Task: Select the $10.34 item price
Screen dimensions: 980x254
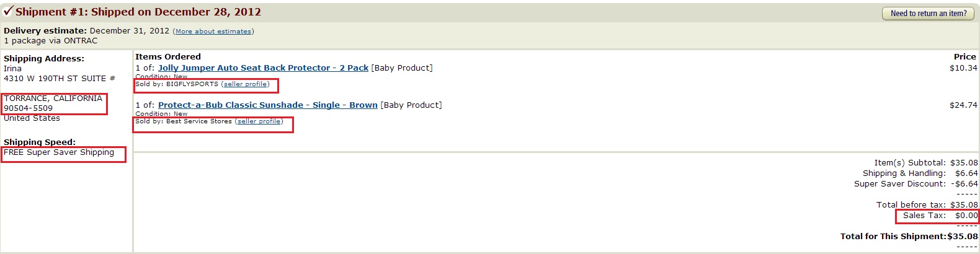Action: coord(963,68)
